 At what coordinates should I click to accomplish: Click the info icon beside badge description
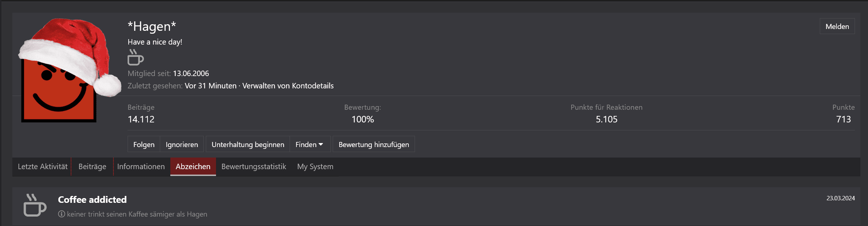click(62, 214)
